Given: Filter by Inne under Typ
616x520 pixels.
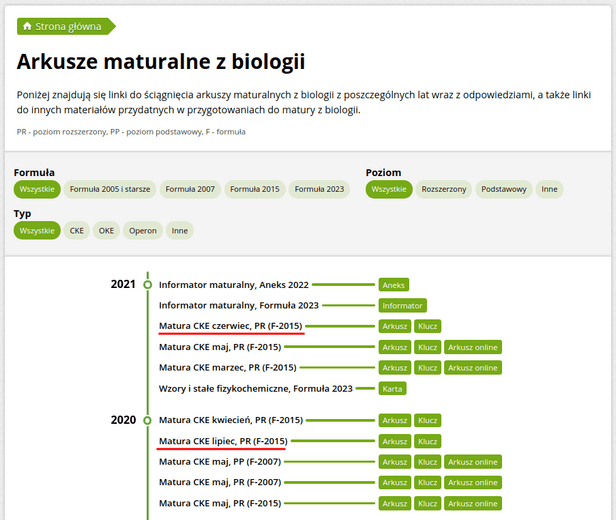Looking at the screenshot, I should [180, 231].
